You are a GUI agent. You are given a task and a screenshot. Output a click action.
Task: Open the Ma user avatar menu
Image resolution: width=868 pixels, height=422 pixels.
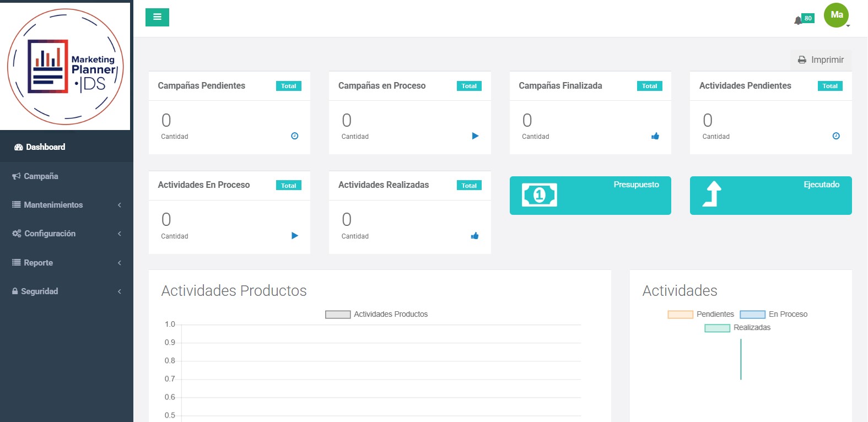(x=837, y=15)
